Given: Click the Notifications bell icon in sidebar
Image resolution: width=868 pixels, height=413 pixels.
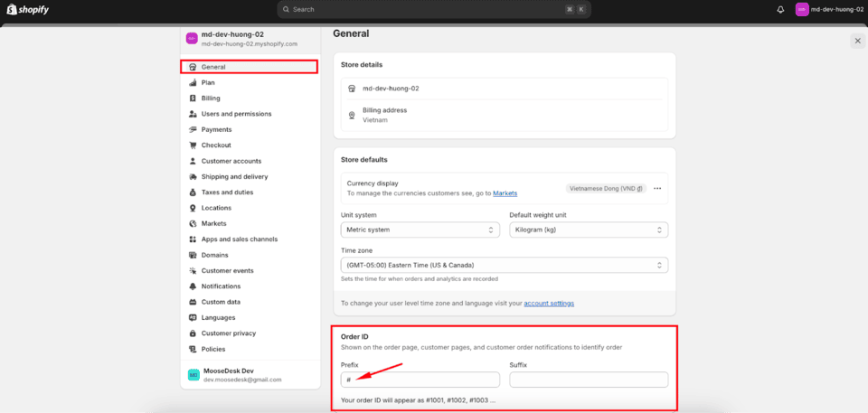Looking at the screenshot, I should pos(193,286).
